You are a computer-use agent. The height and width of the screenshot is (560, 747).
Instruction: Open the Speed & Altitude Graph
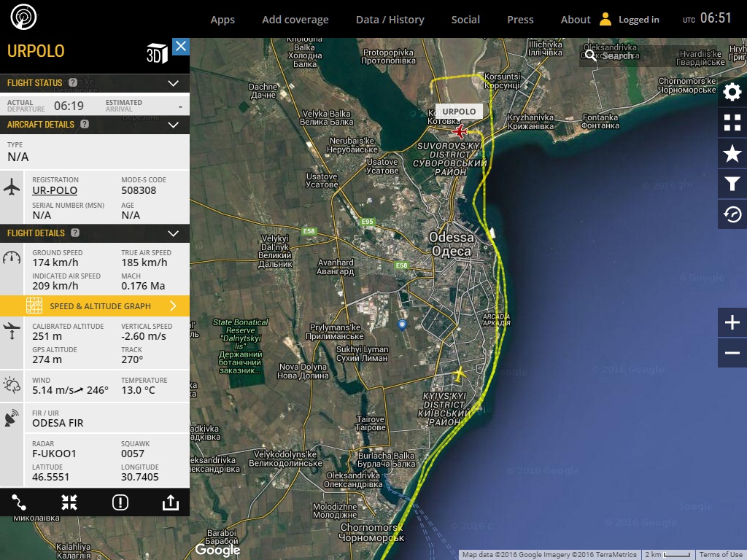(x=100, y=306)
